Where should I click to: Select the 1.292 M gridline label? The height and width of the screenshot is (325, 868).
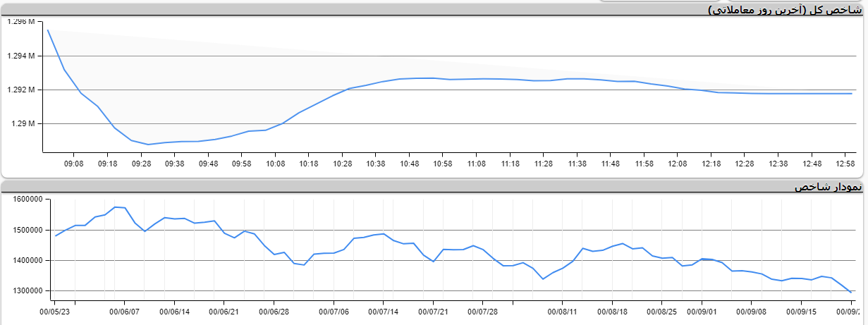point(21,90)
